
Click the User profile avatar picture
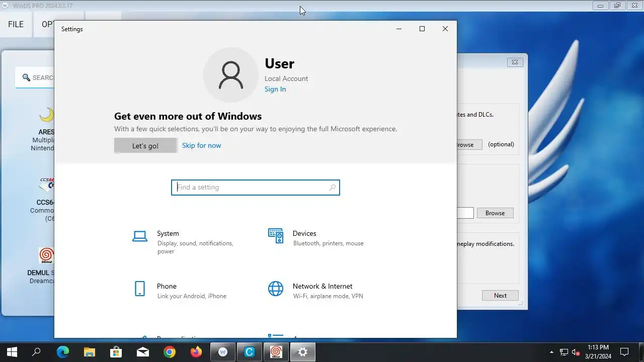tap(231, 75)
